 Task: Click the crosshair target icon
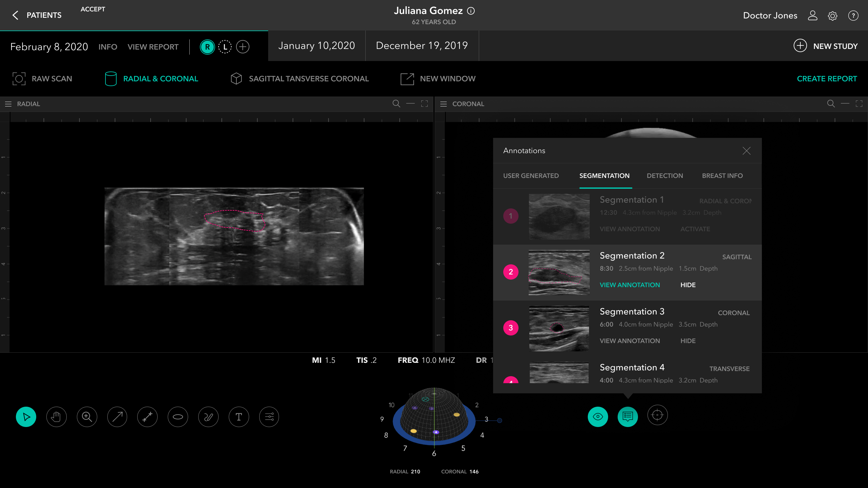657,415
